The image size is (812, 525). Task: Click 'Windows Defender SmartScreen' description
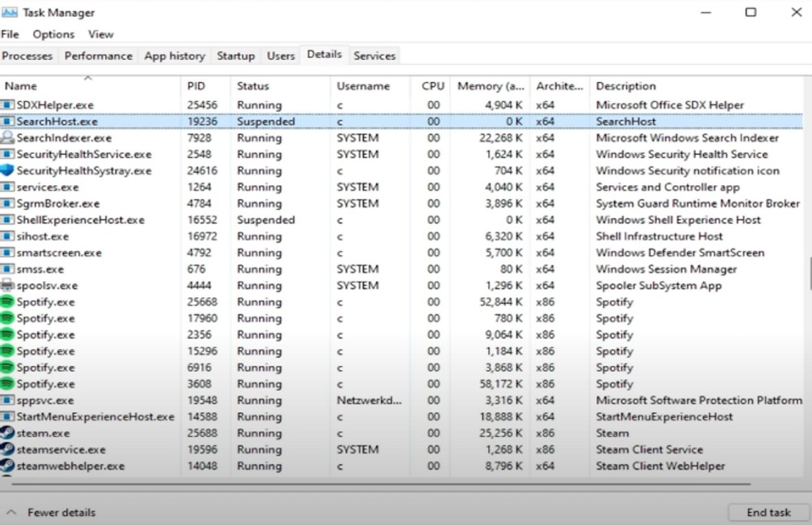680,252
